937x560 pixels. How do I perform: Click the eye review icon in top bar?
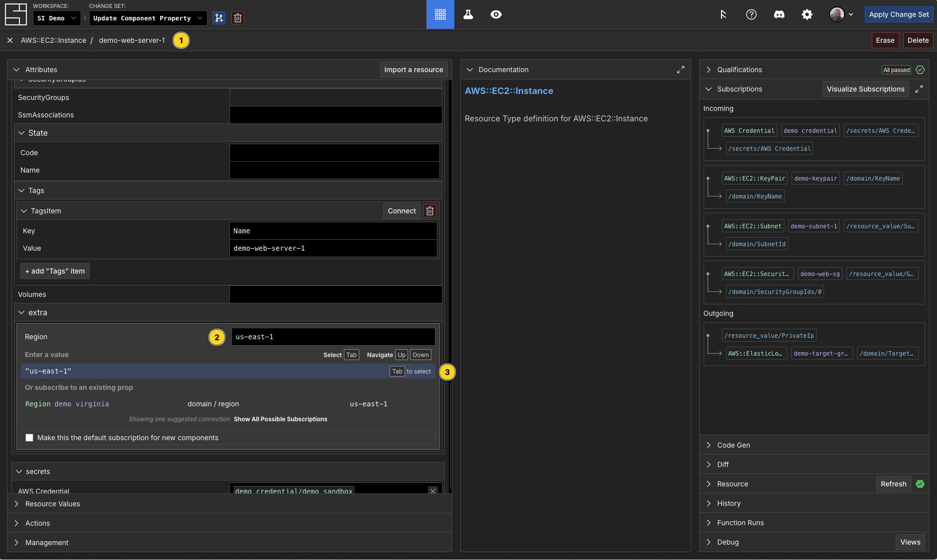pos(496,14)
